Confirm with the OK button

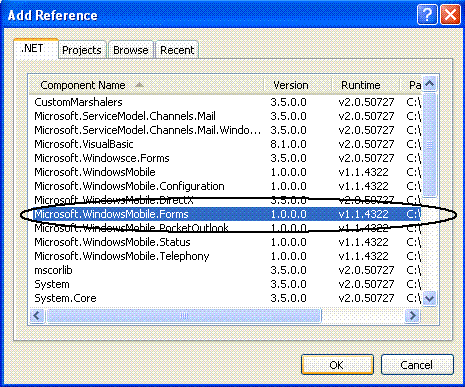coord(337,365)
